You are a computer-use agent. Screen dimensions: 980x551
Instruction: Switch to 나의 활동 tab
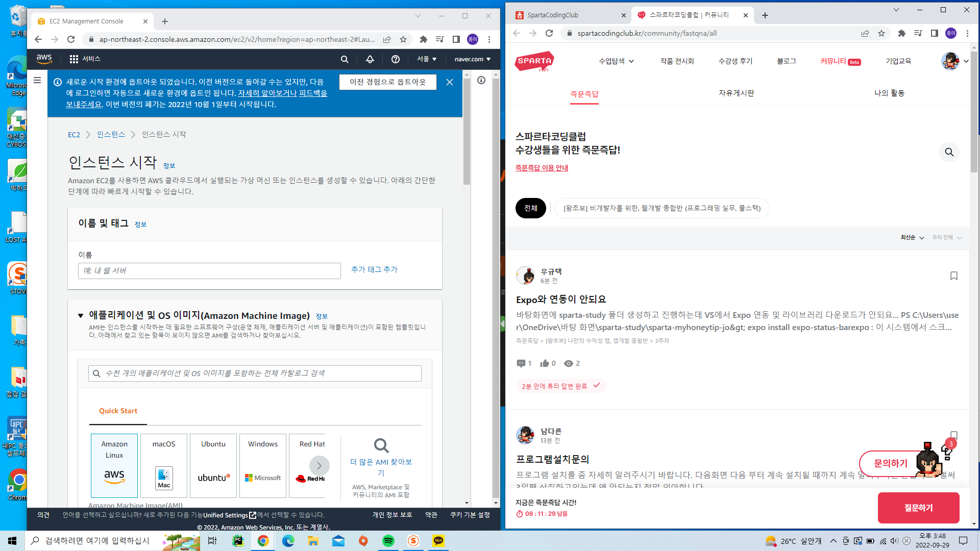tap(889, 93)
